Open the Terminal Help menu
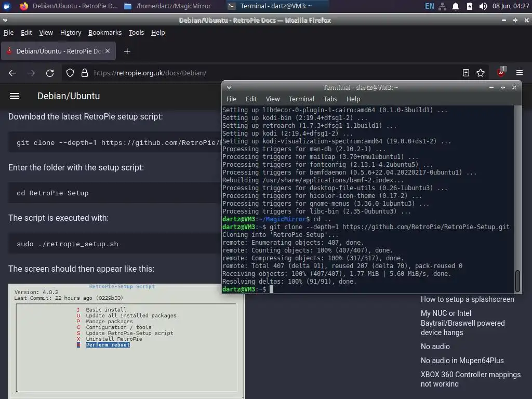 353,99
